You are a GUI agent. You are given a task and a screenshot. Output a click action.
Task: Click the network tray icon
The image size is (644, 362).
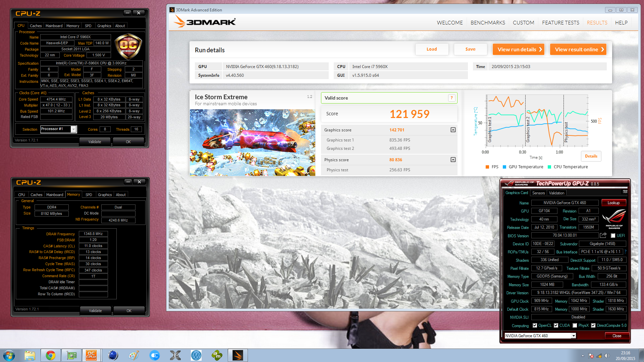tap(599, 356)
